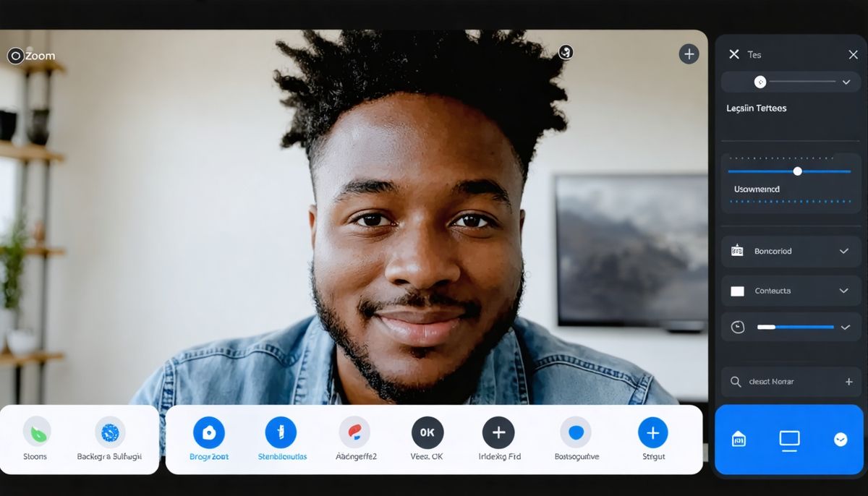Click the plus button atop the video
Viewport: 868px width, 496px height.
[x=689, y=54]
